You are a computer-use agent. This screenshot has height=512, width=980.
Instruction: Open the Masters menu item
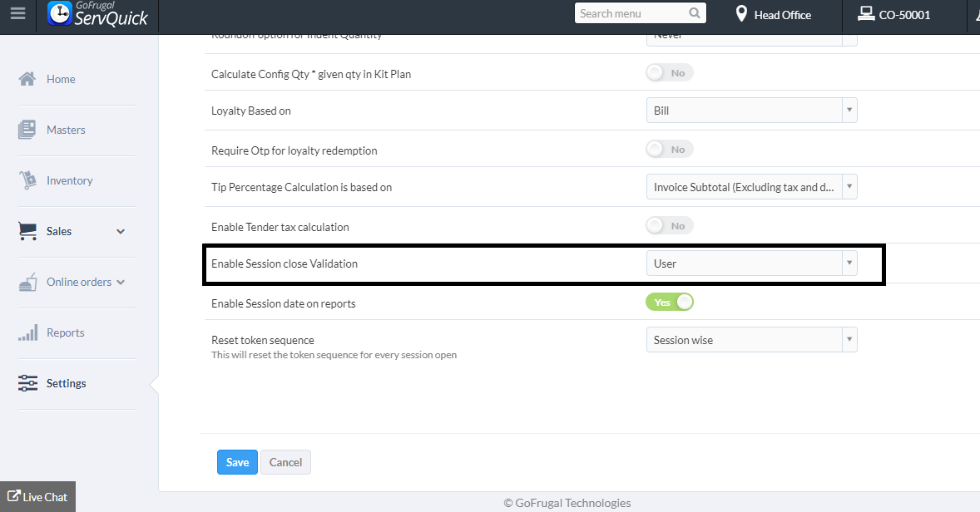click(x=66, y=130)
